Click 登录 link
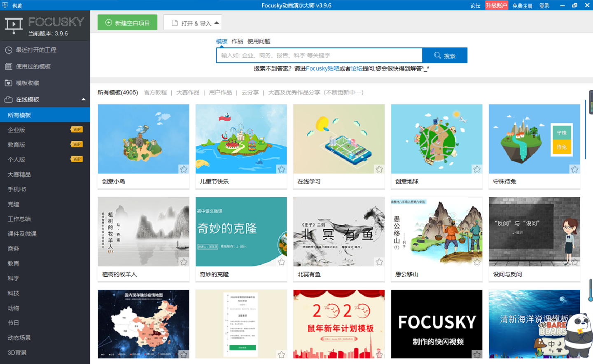The image size is (593, 364). point(544,6)
